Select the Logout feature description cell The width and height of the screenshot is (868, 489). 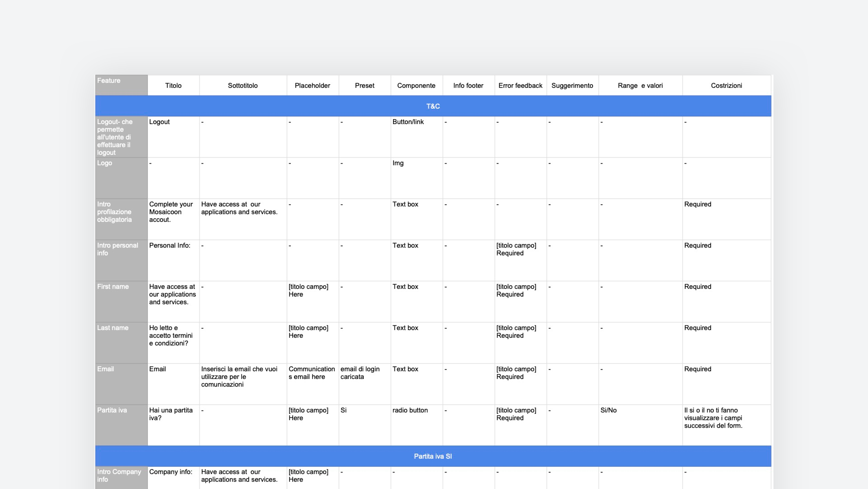click(121, 137)
